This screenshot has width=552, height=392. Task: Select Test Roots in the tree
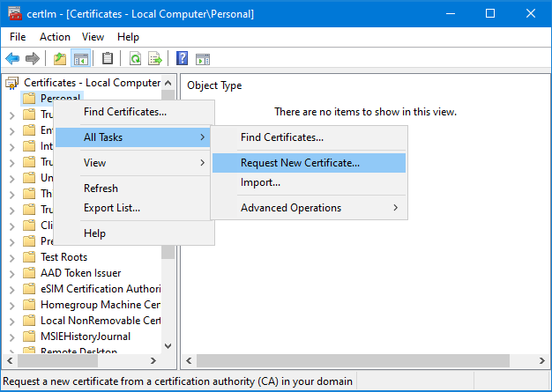63,257
